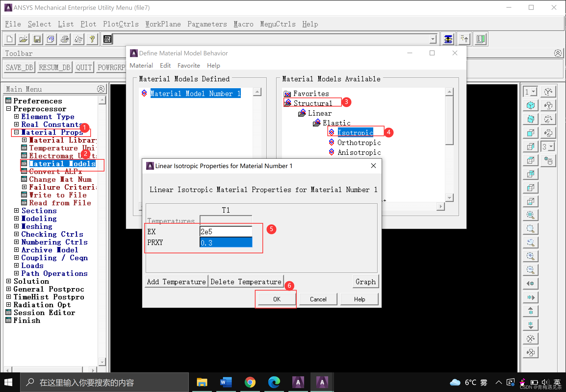Expand the Solution menu branch
The width and height of the screenshot is (566, 392).
pyautogui.click(x=9, y=281)
